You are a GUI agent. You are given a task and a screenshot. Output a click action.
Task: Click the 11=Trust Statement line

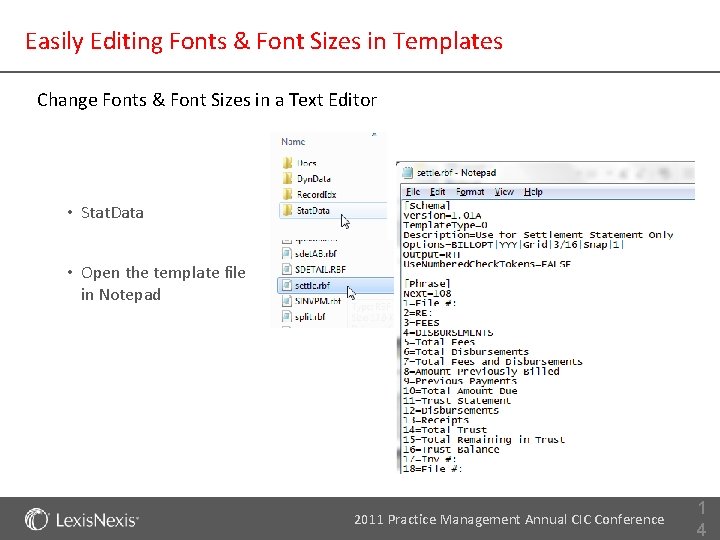(457, 400)
